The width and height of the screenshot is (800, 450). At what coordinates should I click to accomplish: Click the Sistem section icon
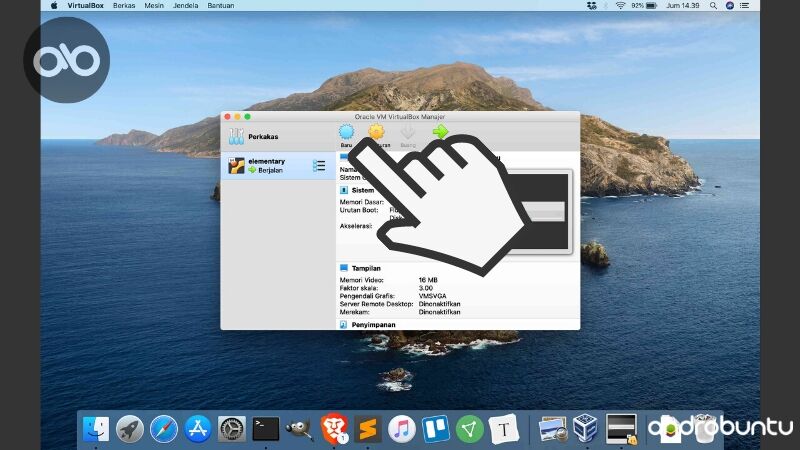344,190
